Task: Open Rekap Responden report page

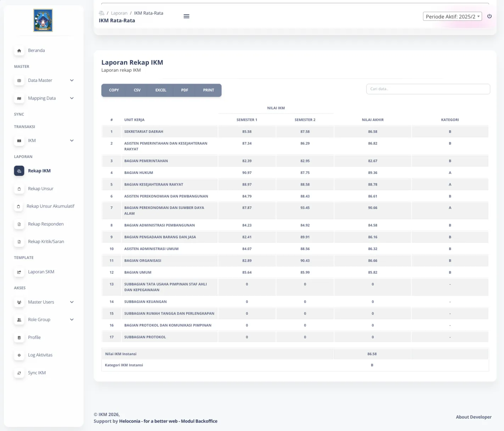Action: pyautogui.click(x=46, y=224)
